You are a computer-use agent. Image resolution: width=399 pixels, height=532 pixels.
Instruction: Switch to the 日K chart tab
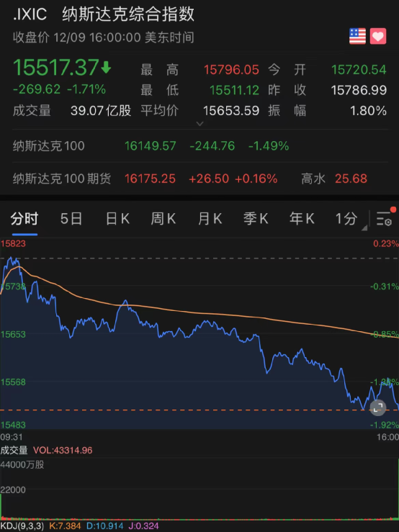(117, 219)
